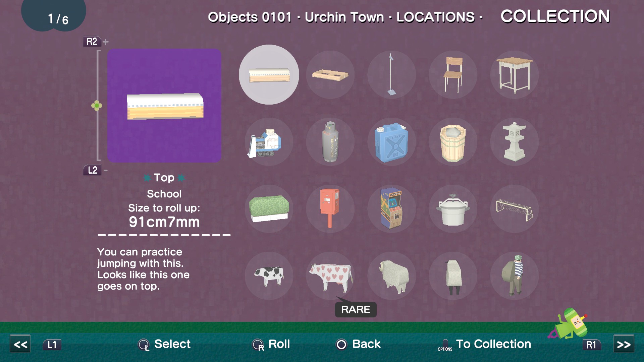Pick the soccer goal object
The width and height of the screenshot is (644, 362).
point(514,208)
